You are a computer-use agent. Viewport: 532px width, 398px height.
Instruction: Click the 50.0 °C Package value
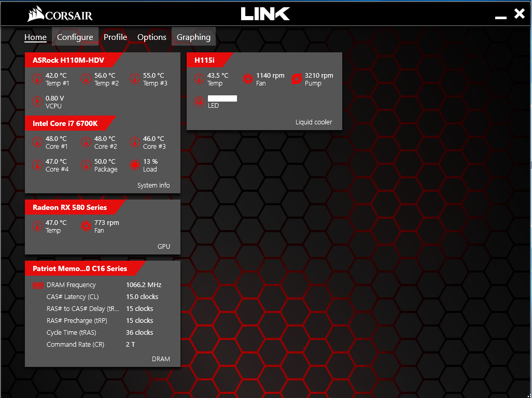(105, 162)
